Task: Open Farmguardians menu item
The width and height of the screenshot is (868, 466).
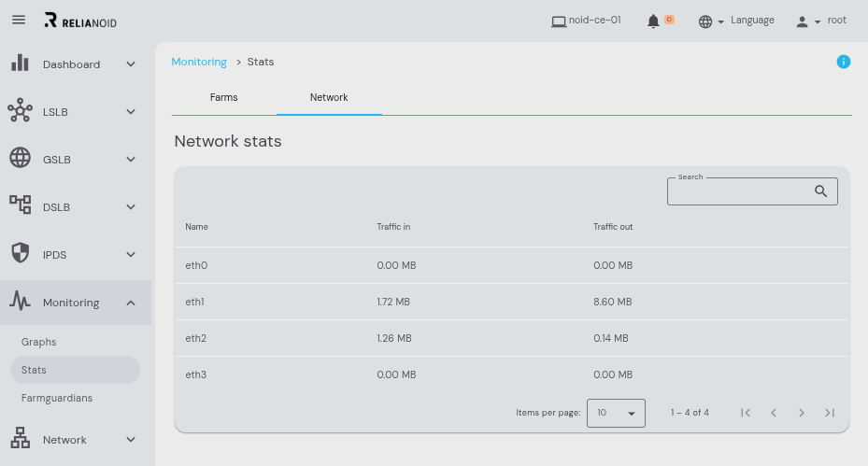Action: pos(56,398)
